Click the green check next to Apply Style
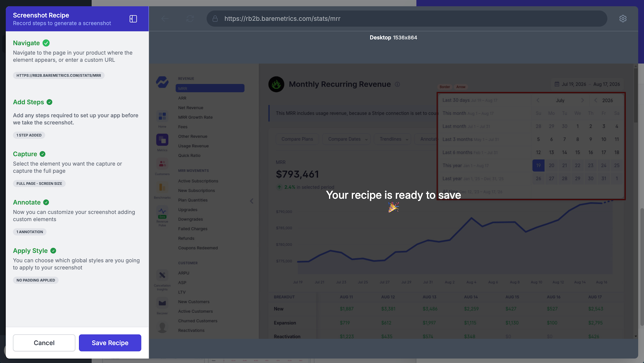 (x=53, y=251)
